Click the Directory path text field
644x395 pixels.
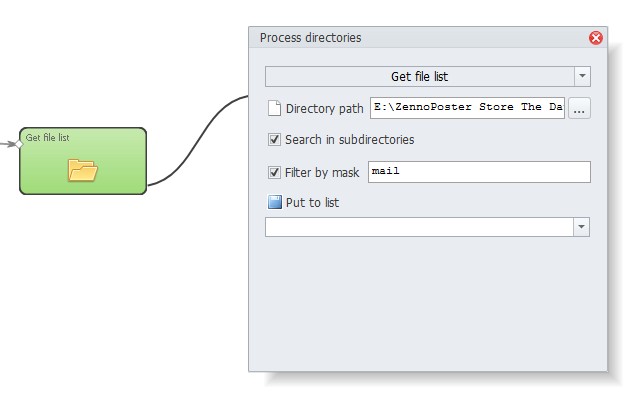467,108
